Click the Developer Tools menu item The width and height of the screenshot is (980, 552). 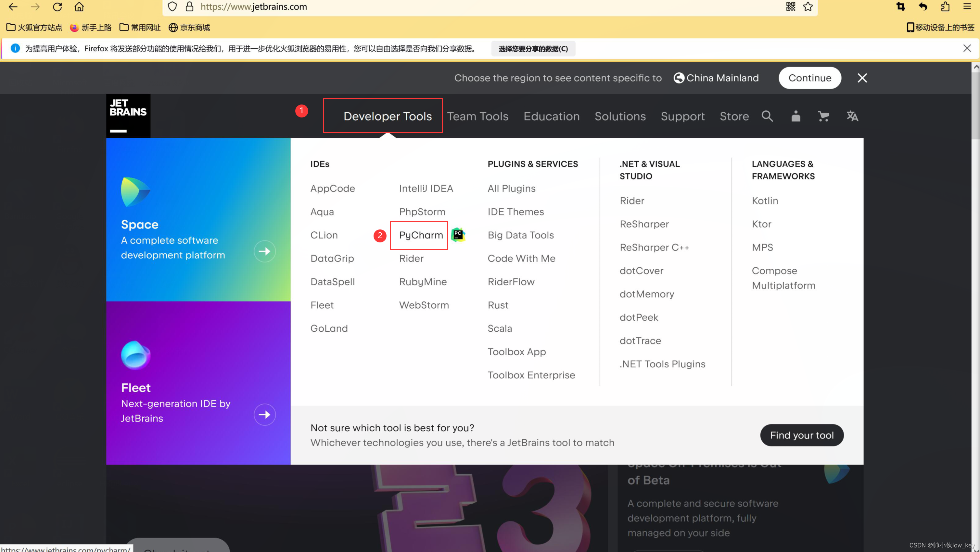pos(388,116)
